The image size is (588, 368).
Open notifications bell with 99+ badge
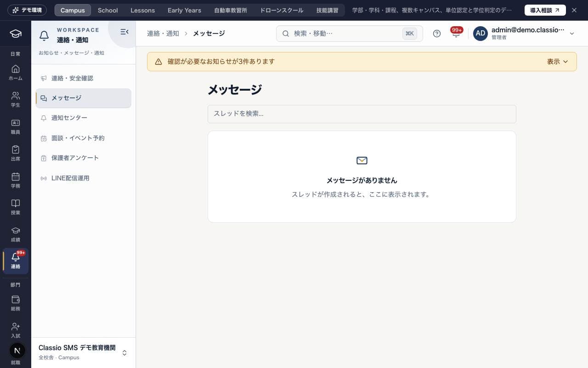456,33
